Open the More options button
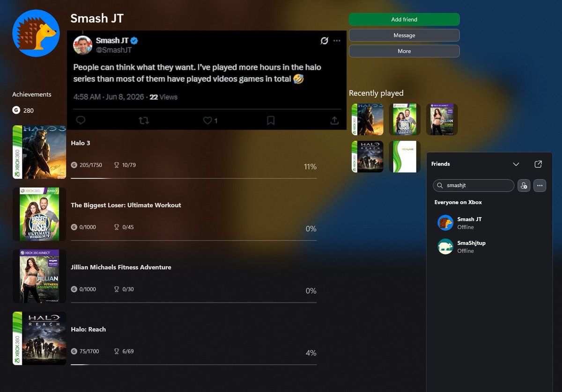562x392 pixels. click(404, 51)
